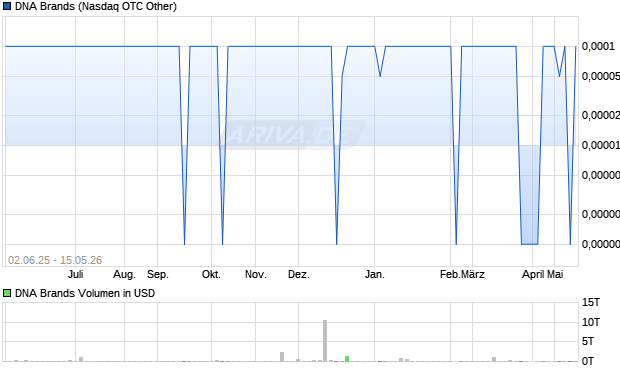This screenshot has width=620, height=371.
Task: Click the 'Okt.' axis label
Action: point(211,274)
